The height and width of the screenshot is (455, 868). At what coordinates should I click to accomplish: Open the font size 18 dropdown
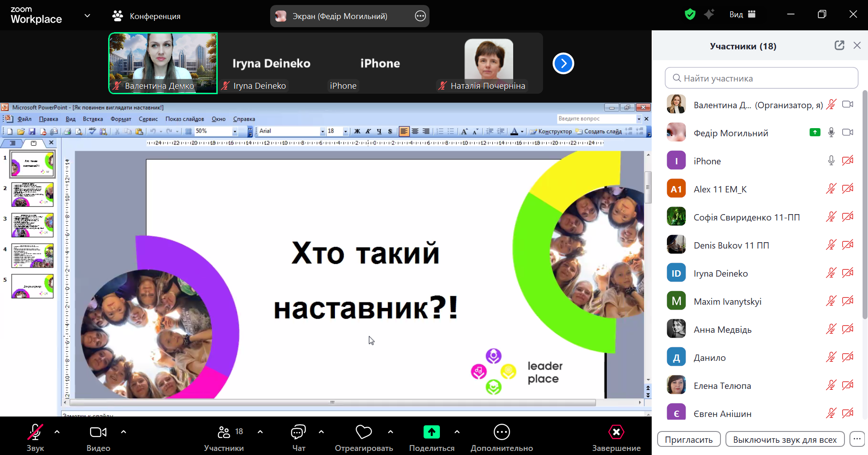(x=346, y=131)
